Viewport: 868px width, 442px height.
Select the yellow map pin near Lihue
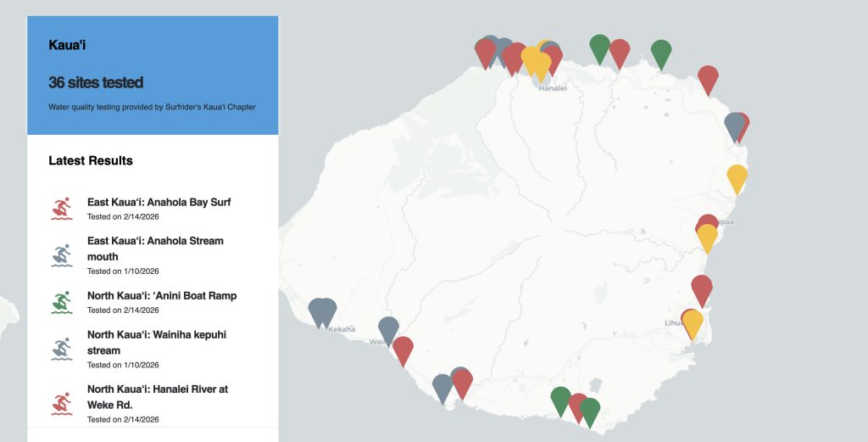click(x=693, y=323)
